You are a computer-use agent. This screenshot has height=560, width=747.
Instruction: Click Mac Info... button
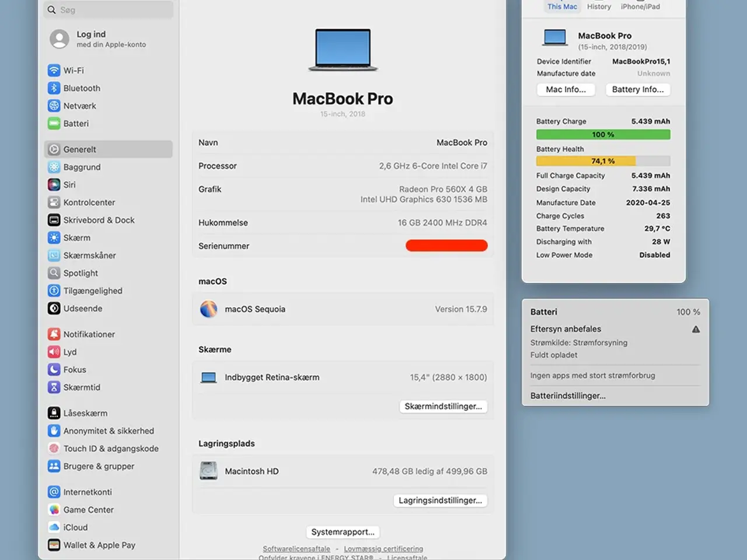click(x=566, y=89)
